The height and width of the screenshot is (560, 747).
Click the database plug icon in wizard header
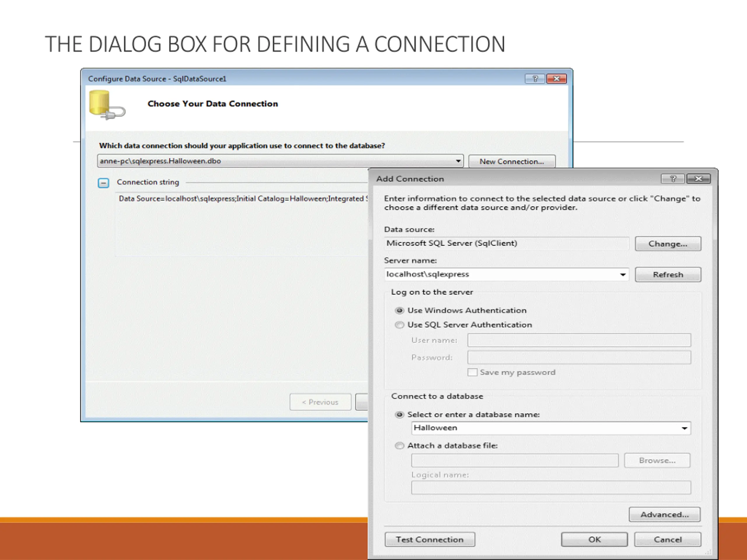107,105
